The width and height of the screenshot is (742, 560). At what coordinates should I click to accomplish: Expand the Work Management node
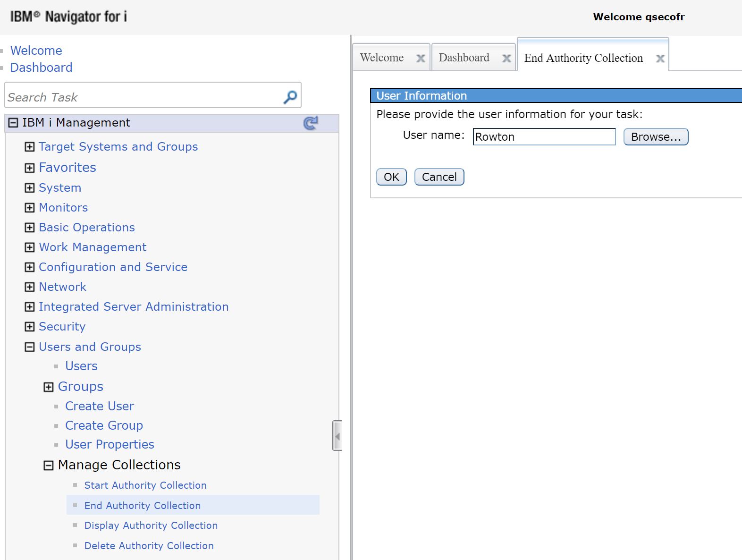[30, 247]
